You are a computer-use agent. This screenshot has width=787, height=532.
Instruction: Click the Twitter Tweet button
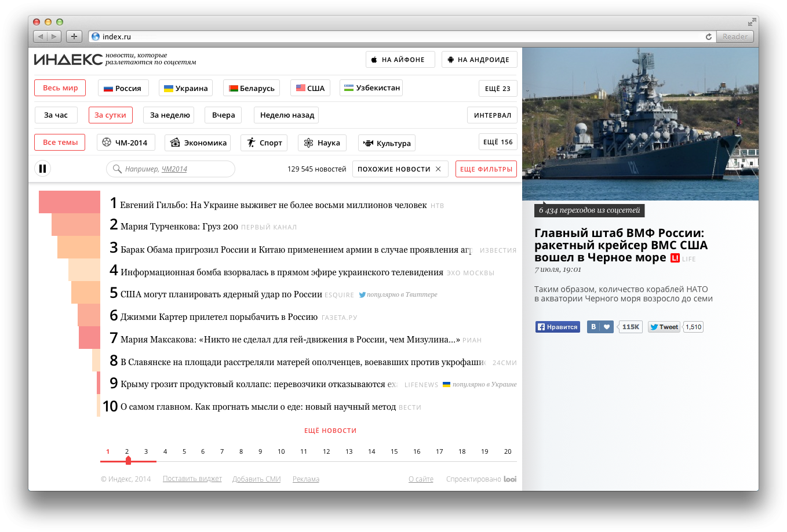point(664,327)
